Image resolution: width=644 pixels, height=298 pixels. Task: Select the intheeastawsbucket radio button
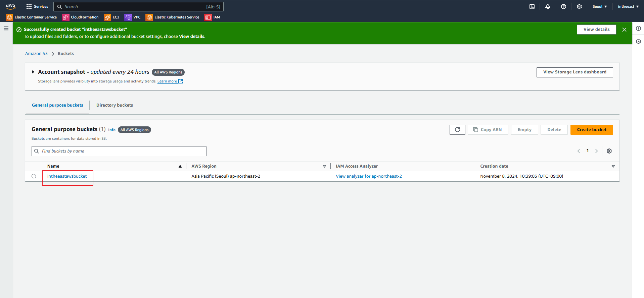tap(34, 176)
